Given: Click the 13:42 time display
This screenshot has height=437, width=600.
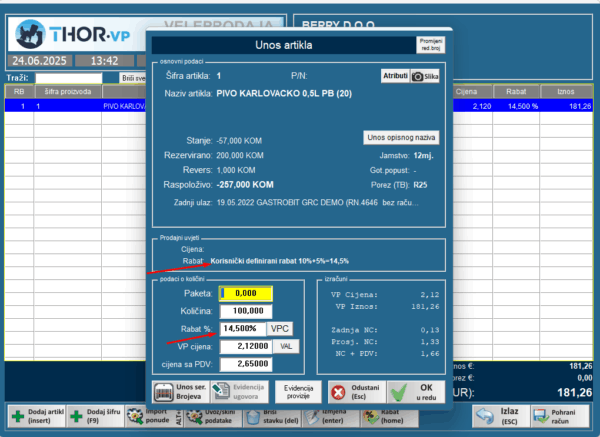Looking at the screenshot, I should [x=104, y=61].
